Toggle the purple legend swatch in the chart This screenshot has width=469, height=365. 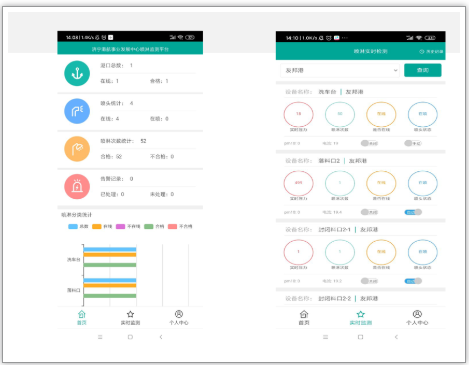click(120, 226)
